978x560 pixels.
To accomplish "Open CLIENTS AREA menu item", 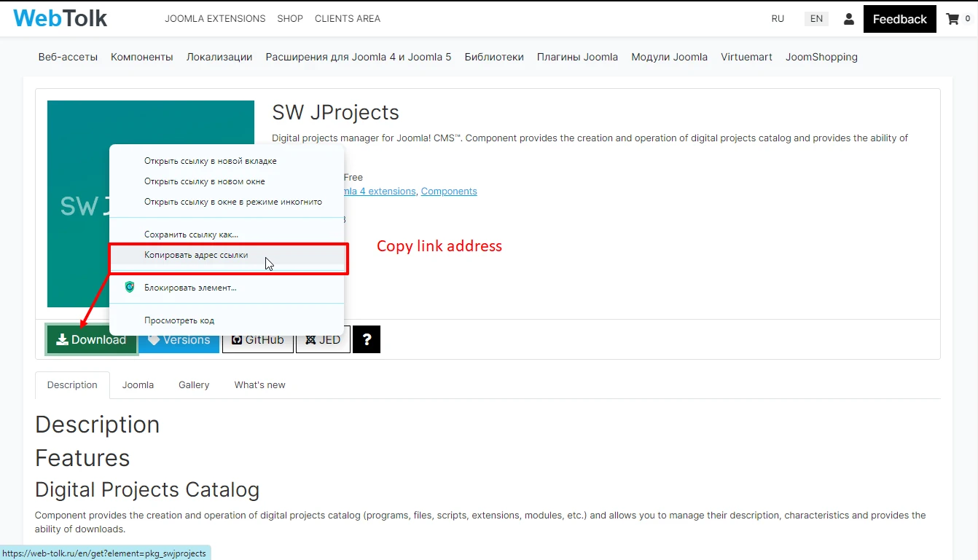I will pos(348,19).
